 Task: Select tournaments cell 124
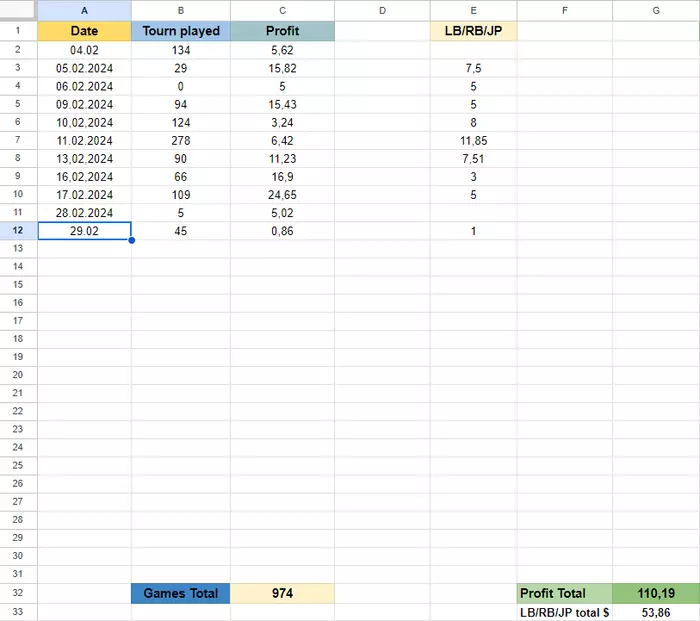tap(181, 122)
